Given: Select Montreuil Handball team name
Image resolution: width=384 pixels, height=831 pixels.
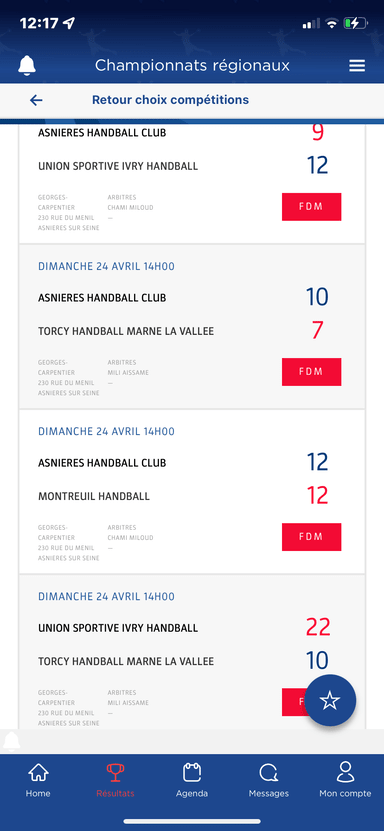Looking at the screenshot, I should 94,497.
